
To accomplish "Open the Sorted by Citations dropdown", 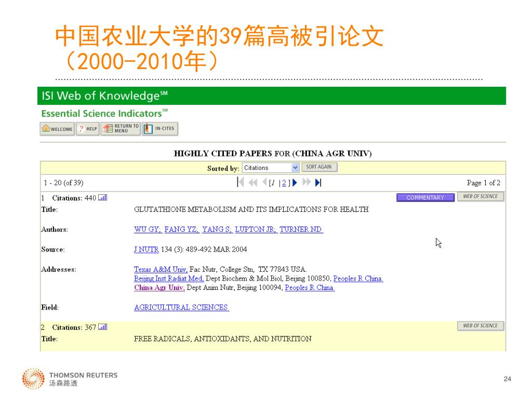I will (270, 168).
